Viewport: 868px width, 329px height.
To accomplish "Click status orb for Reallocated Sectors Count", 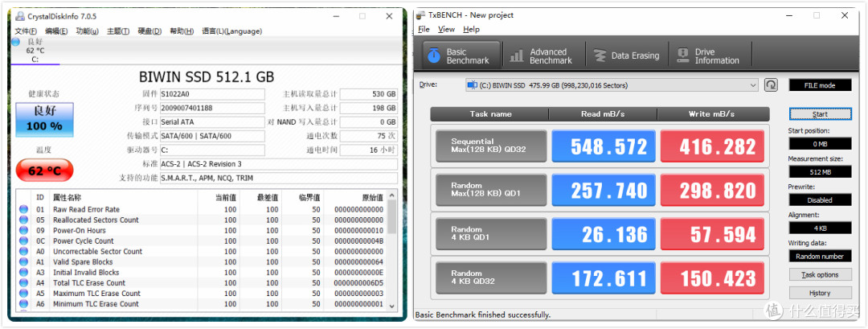I will pyautogui.click(x=24, y=220).
